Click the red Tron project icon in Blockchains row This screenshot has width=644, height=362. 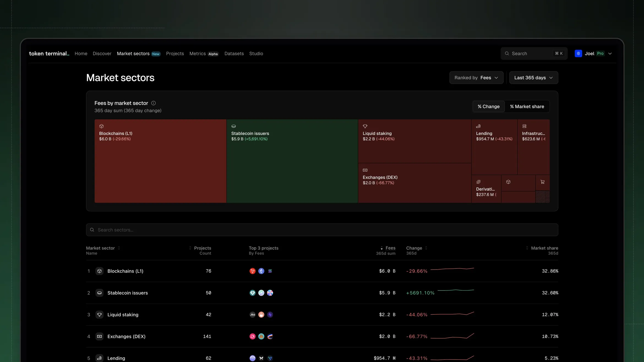[252, 271]
